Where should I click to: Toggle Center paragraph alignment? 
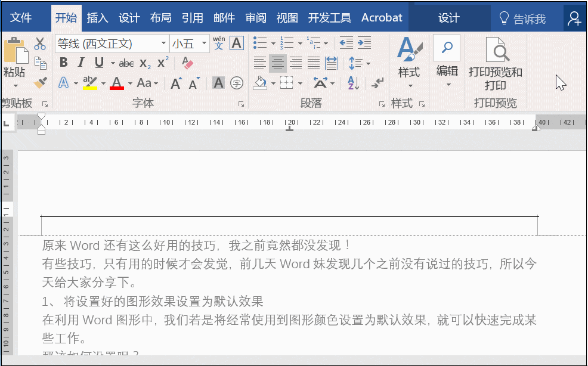click(277, 63)
